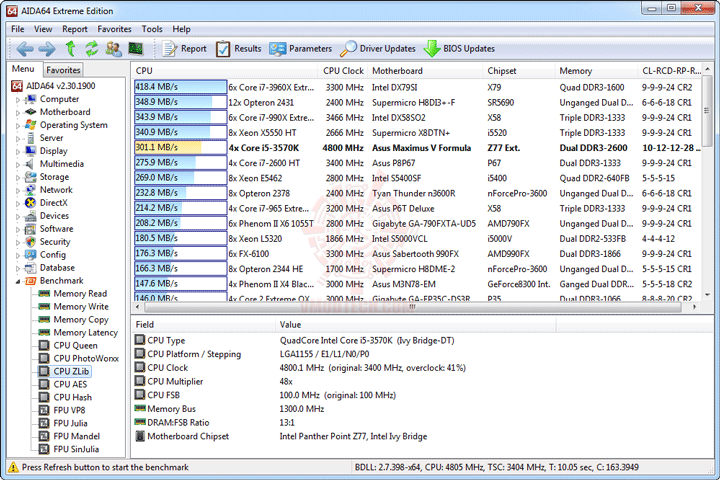Screen dimensions: 720x480
Task: Open the Help menu
Action: click(181, 29)
